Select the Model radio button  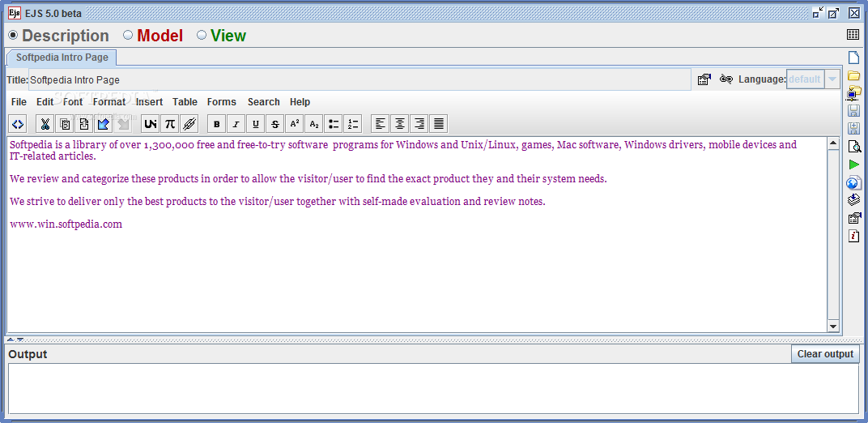pos(128,36)
